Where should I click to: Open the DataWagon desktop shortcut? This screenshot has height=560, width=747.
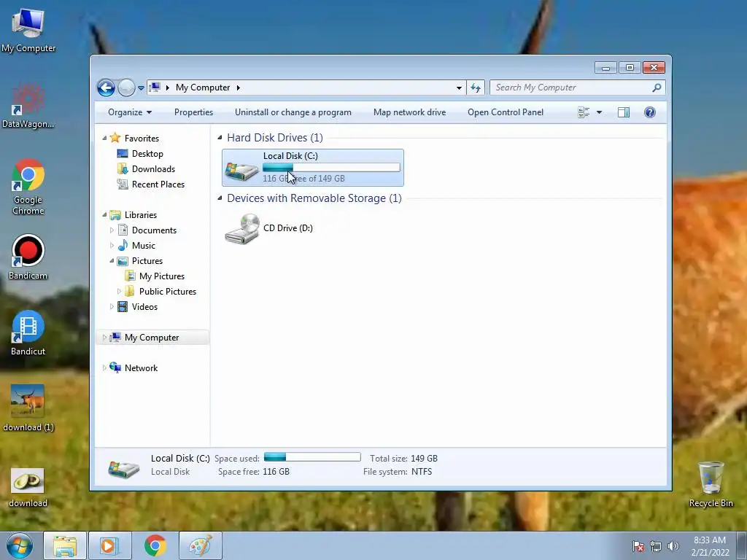click(x=28, y=106)
